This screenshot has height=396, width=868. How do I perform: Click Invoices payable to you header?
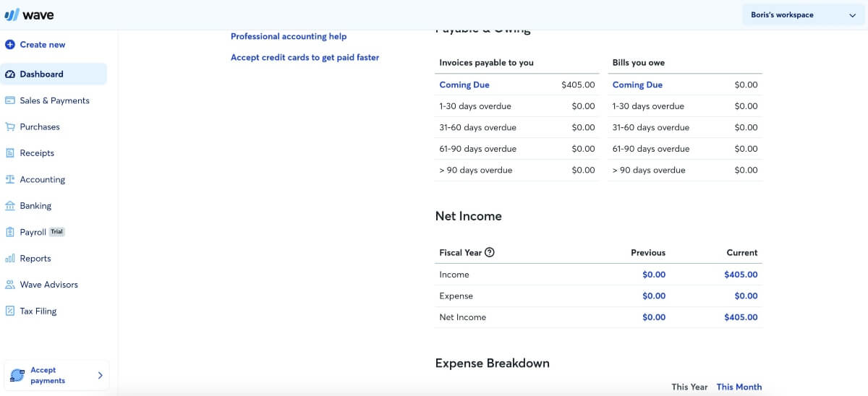click(x=487, y=63)
